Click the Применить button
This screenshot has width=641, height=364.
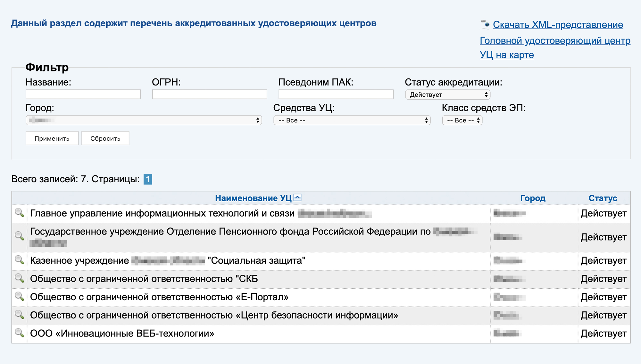click(x=52, y=138)
